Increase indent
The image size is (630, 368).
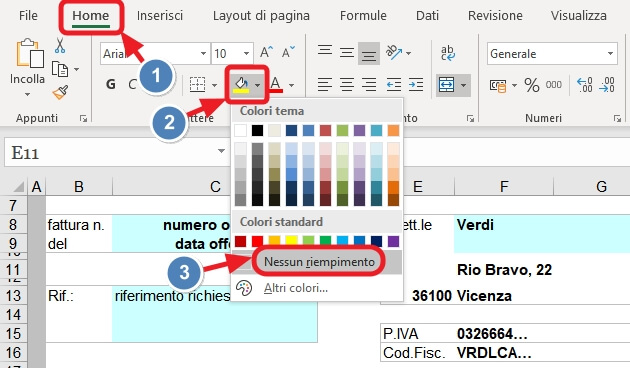click(x=416, y=84)
